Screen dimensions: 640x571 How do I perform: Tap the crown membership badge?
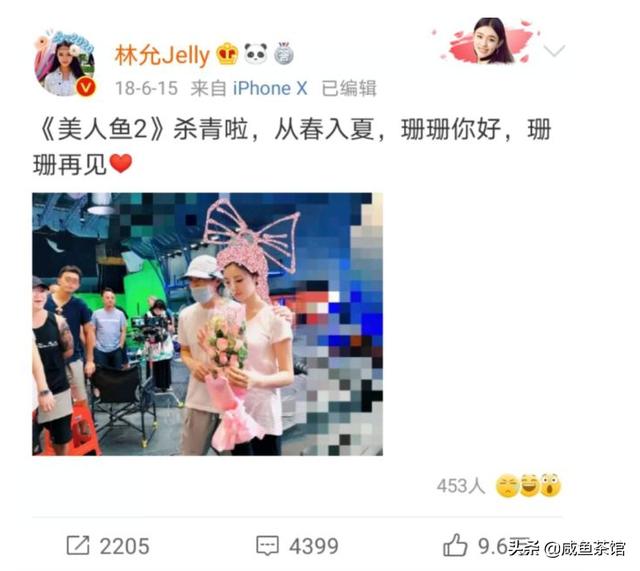[227, 54]
